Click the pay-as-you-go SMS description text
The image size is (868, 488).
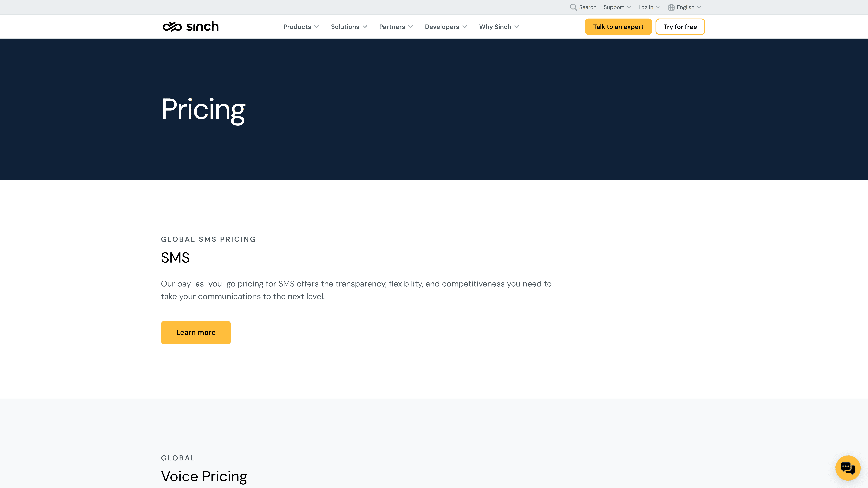(x=356, y=290)
